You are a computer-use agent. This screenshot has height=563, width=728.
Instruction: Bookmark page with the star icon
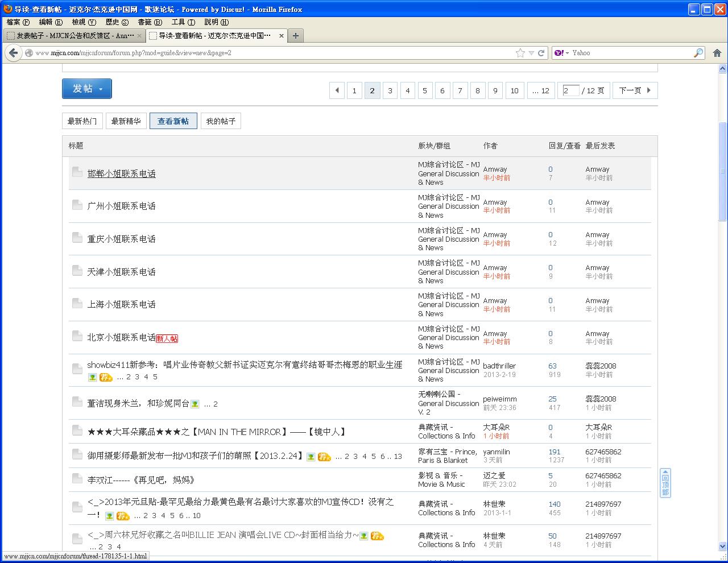tap(520, 53)
